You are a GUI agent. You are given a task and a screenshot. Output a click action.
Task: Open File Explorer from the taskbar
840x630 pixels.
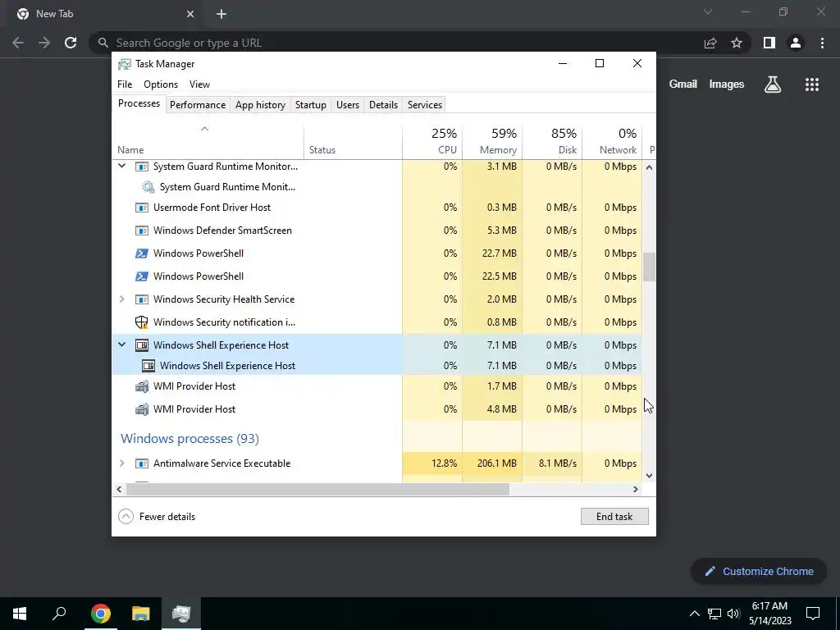click(x=141, y=614)
